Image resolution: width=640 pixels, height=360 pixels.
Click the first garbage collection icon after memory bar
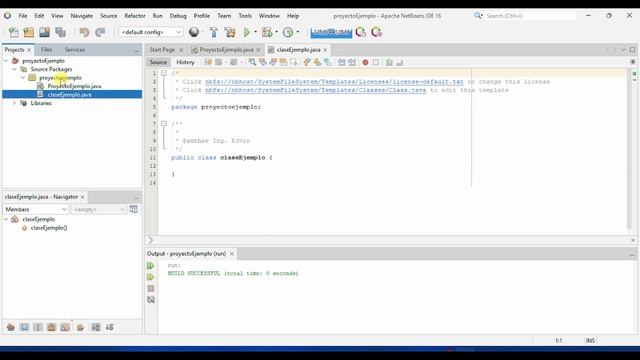(x=361, y=32)
